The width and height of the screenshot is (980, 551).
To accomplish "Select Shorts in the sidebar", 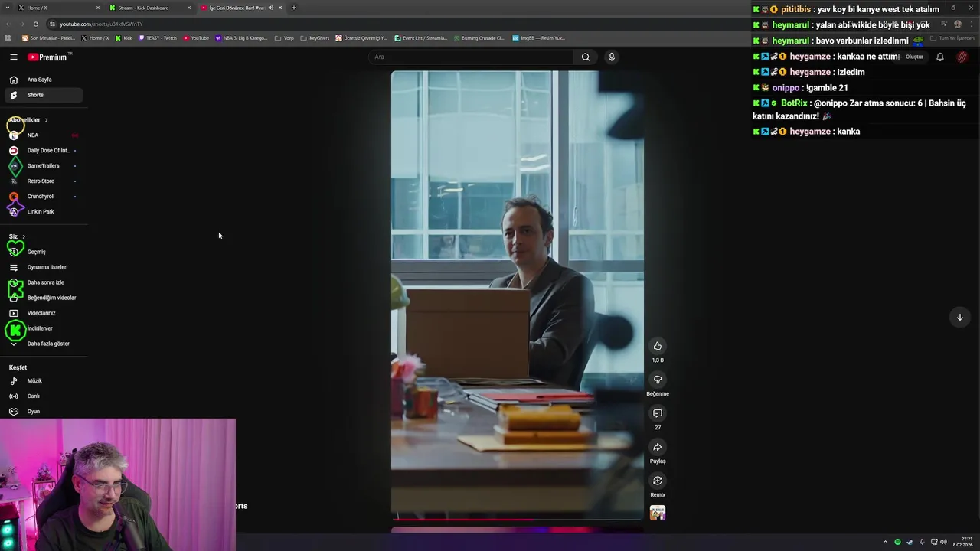I will [x=43, y=95].
